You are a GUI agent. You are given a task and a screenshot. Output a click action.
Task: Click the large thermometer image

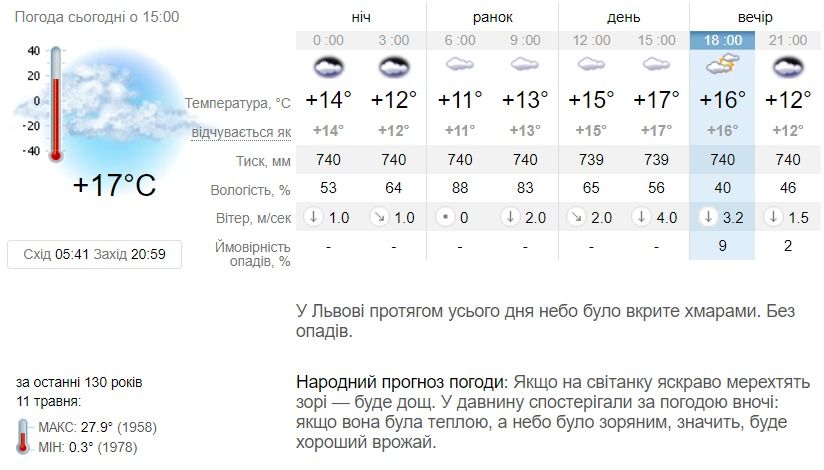coord(56,104)
